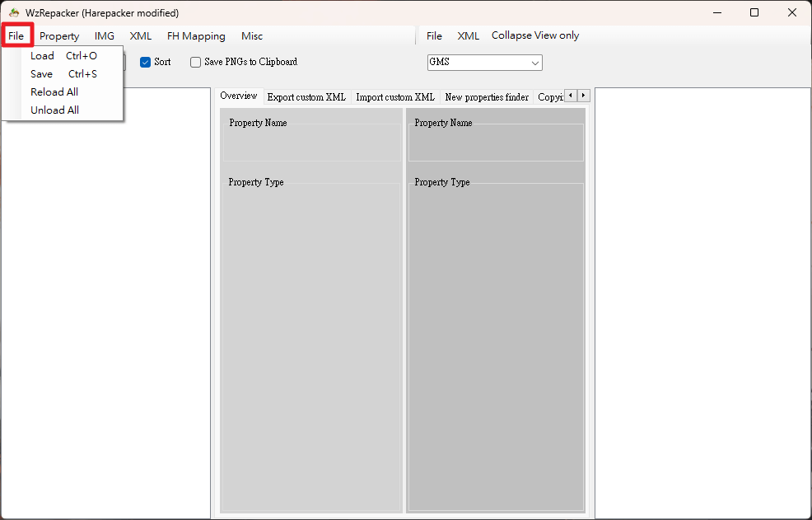The width and height of the screenshot is (812, 520).
Task: Click the WzRepacker app icon in title bar
Action: [x=14, y=12]
